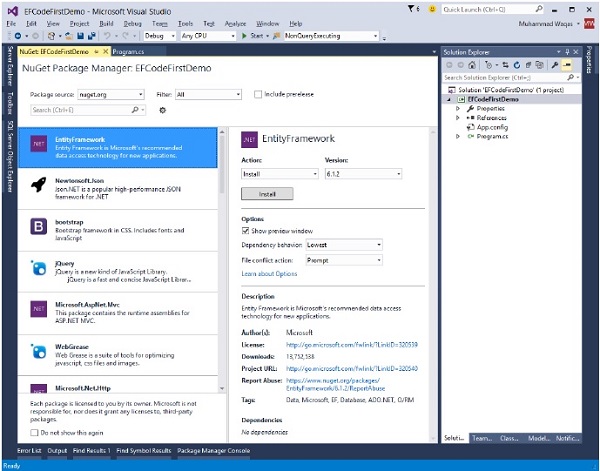Screen dimensions: 600x471
Task: Expand the Properties node in Solution Explorer
Action: (x=458, y=109)
